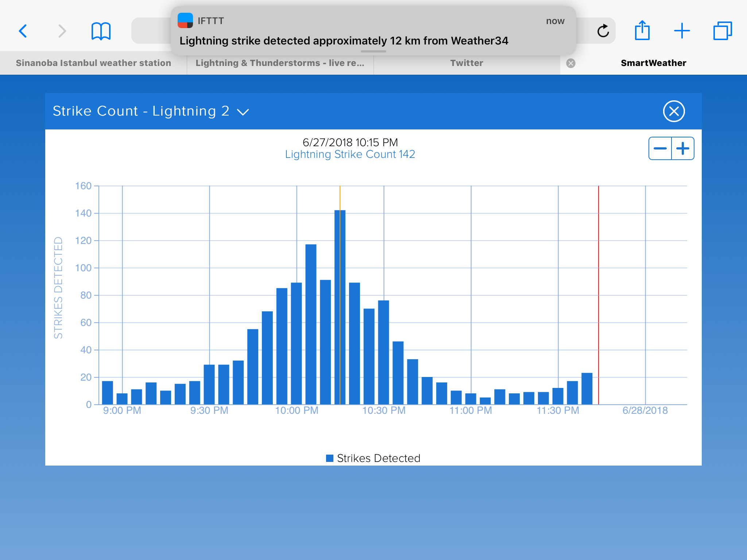Zoom out chart with minus button
The width and height of the screenshot is (747, 560).
click(660, 148)
